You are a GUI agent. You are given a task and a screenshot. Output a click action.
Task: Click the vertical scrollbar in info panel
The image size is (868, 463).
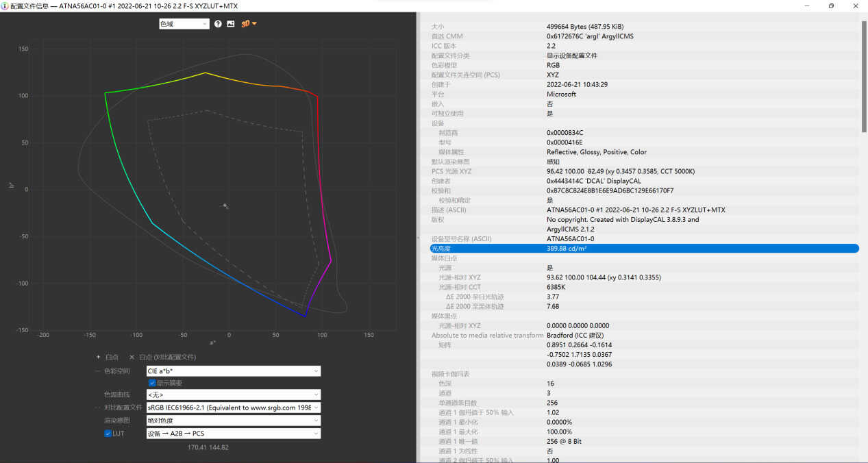(x=864, y=75)
